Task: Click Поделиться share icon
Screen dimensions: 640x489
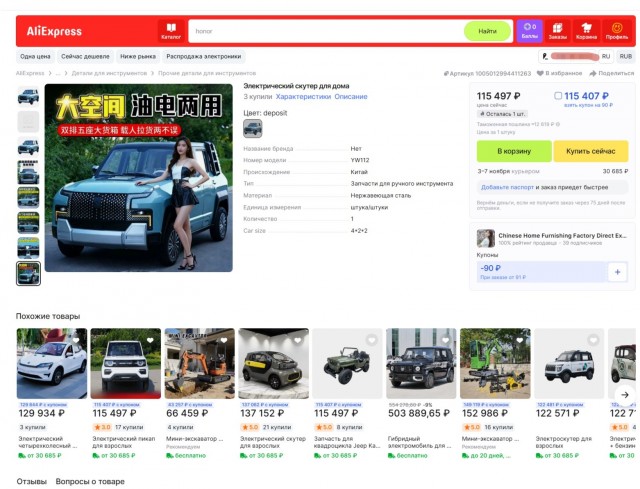Action: (x=593, y=73)
